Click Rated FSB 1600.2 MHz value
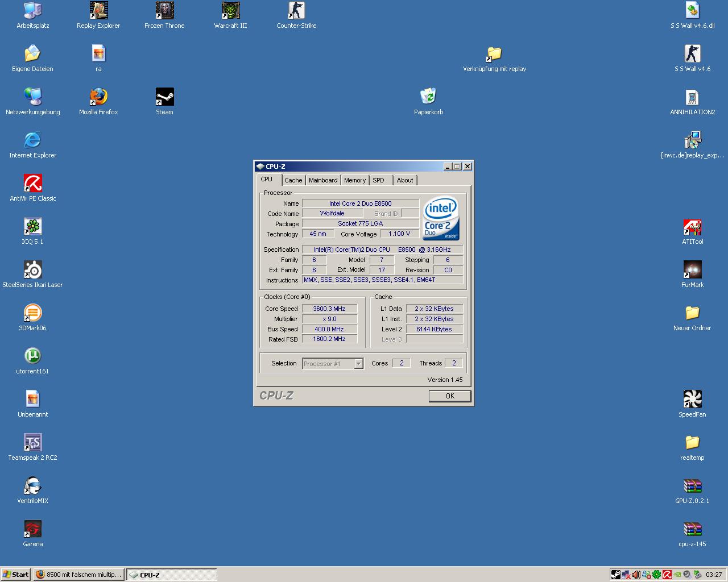Viewport: 728px width, 582px height. click(x=329, y=339)
